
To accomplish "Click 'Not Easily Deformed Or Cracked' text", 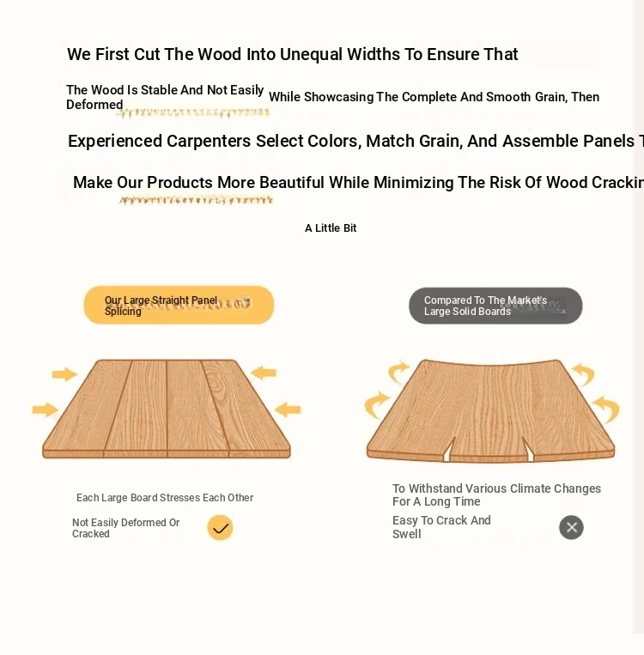I will [x=125, y=528].
